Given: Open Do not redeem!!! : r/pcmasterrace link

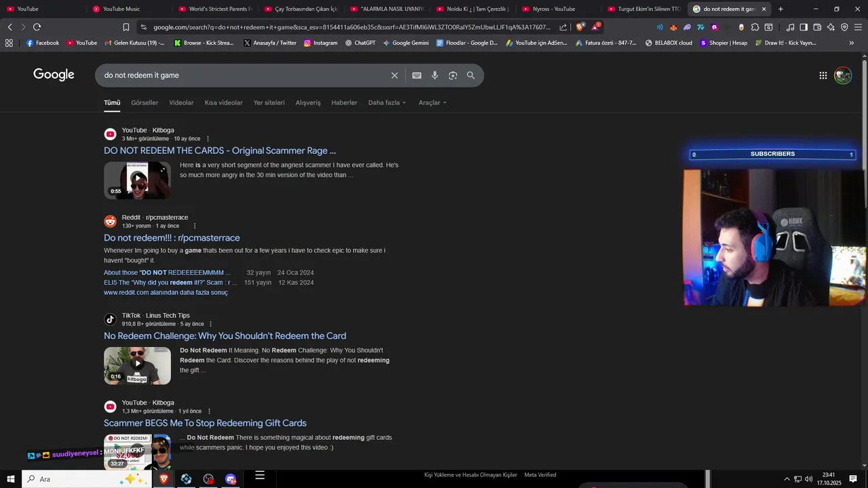Looking at the screenshot, I should click(x=172, y=238).
